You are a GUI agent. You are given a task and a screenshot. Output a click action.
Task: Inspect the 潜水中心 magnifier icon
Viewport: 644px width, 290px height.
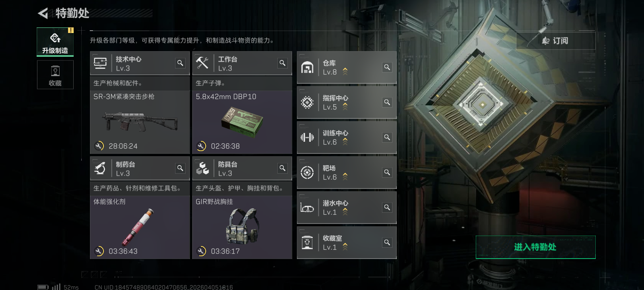tap(387, 207)
